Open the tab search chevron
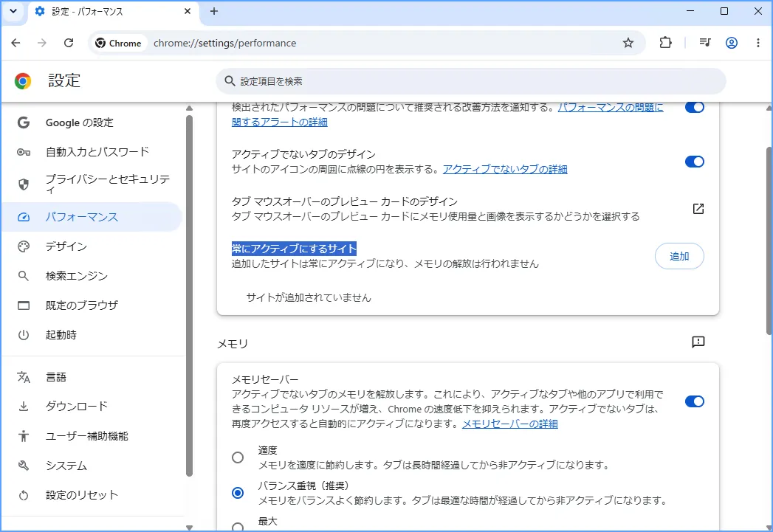Viewport: 773px width, 532px height. tap(13, 11)
